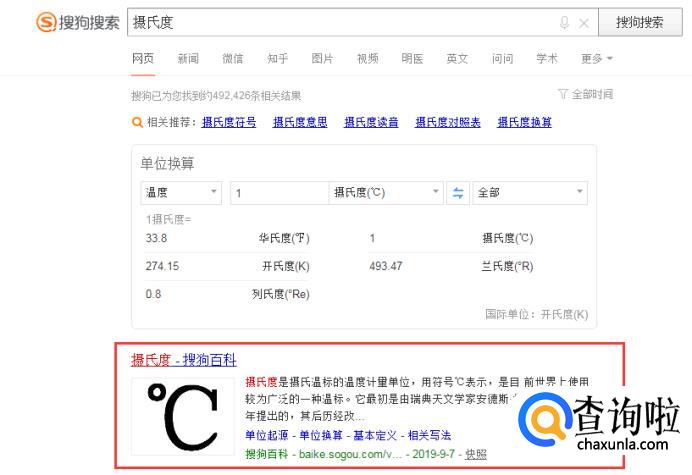Click the 兰氏度(°R) label
692x475 pixels.
pos(508,266)
